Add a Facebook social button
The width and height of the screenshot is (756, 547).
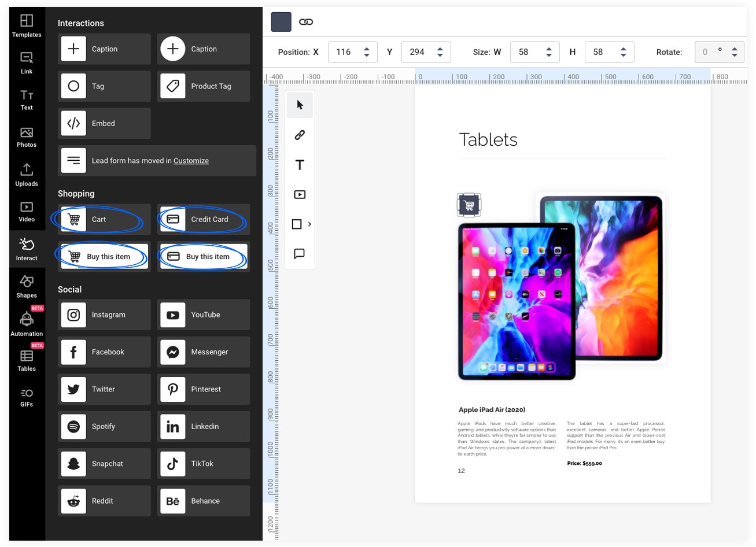click(104, 352)
